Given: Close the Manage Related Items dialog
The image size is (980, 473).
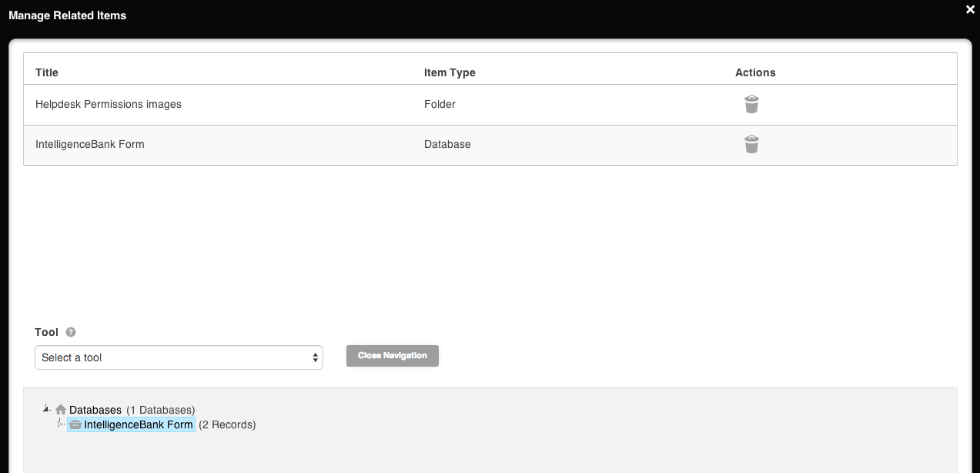Looking at the screenshot, I should 970,9.
